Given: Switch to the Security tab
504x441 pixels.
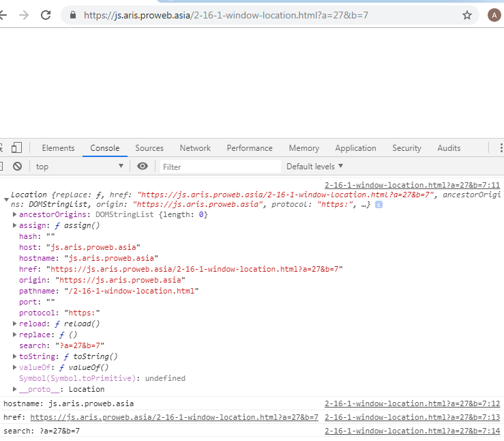Looking at the screenshot, I should pos(406,148).
